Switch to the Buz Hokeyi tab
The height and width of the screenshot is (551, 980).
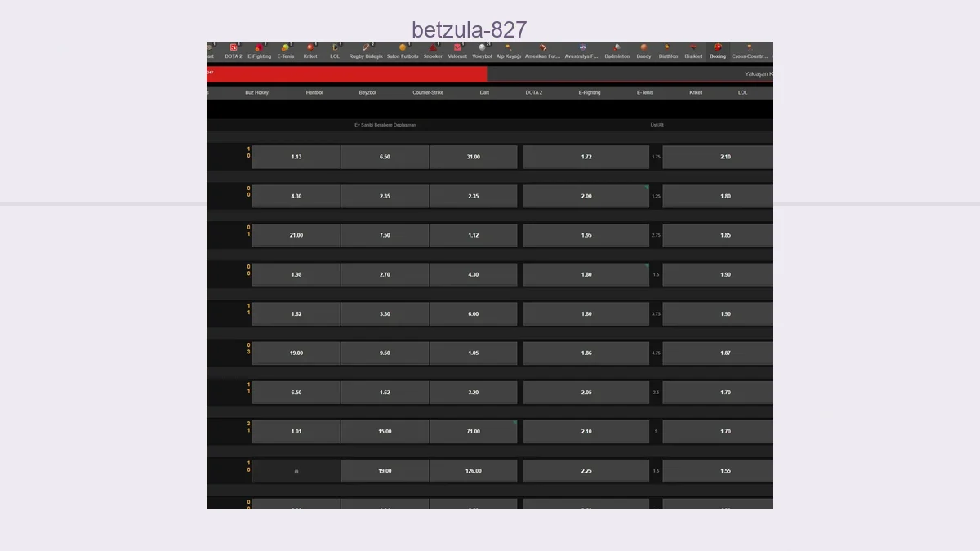pyautogui.click(x=257, y=92)
